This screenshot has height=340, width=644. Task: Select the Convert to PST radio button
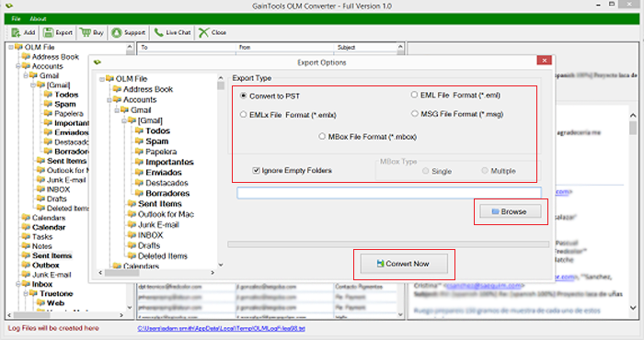coord(243,96)
